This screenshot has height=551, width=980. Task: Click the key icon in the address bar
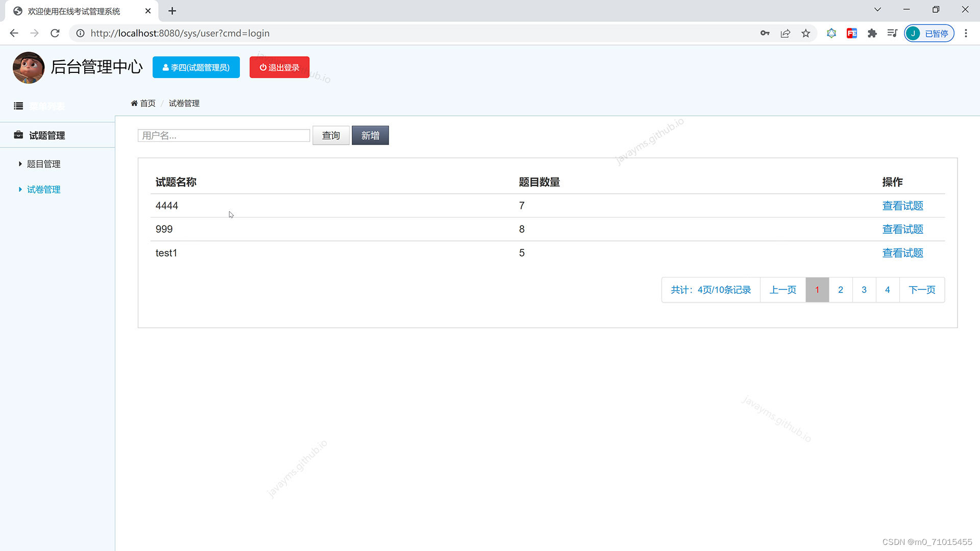coord(765,33)
